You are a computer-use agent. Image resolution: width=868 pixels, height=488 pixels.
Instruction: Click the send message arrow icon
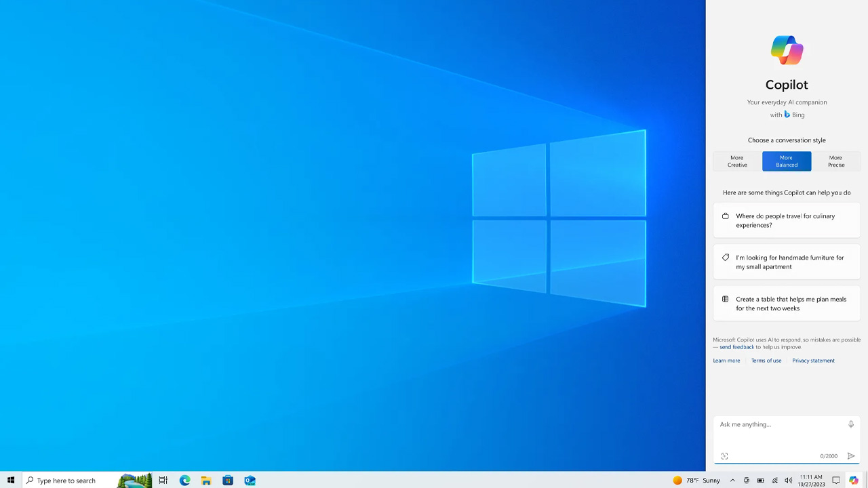coord(851,455)
